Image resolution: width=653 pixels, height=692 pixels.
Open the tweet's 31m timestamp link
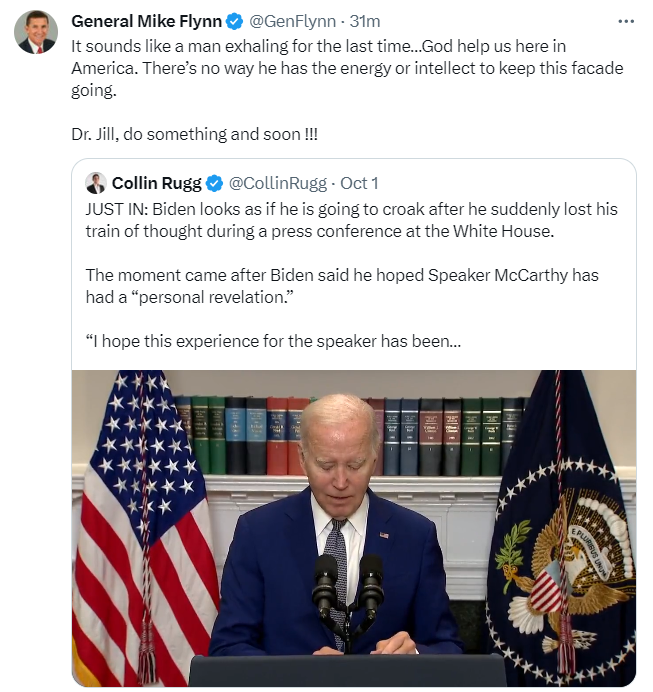[x=365, y=21]
